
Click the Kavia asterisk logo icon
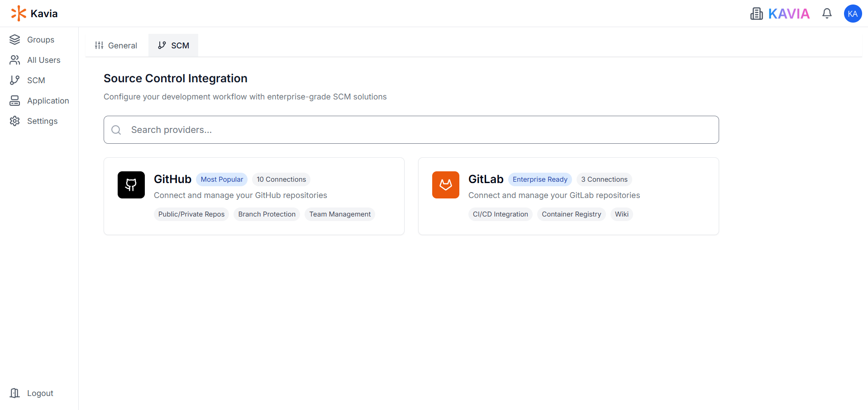[x=19, y=14]
